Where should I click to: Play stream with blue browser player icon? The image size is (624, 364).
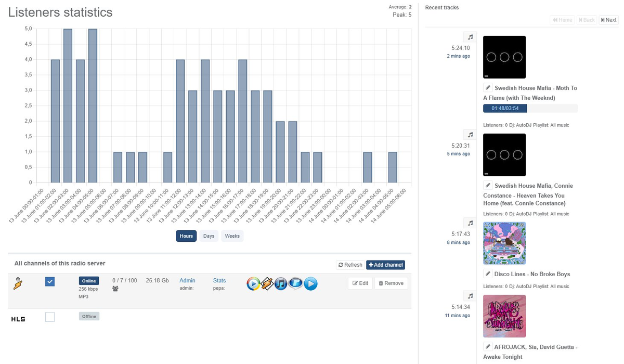pos(310,283)
